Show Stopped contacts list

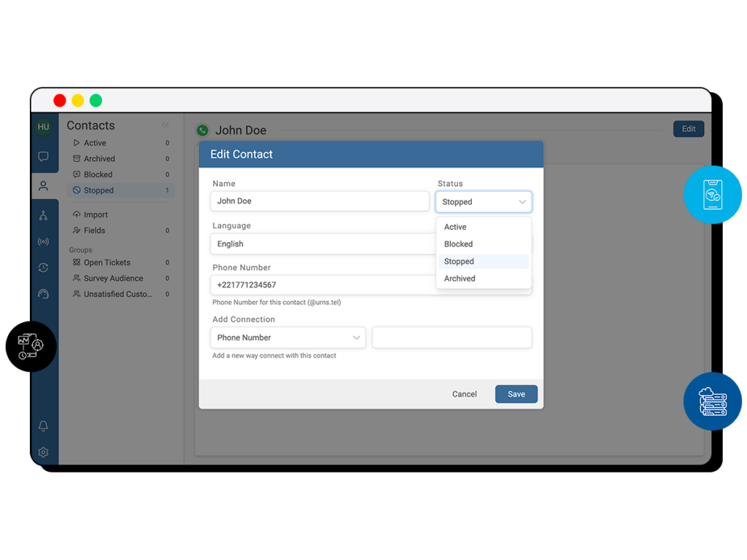(121, 190)
